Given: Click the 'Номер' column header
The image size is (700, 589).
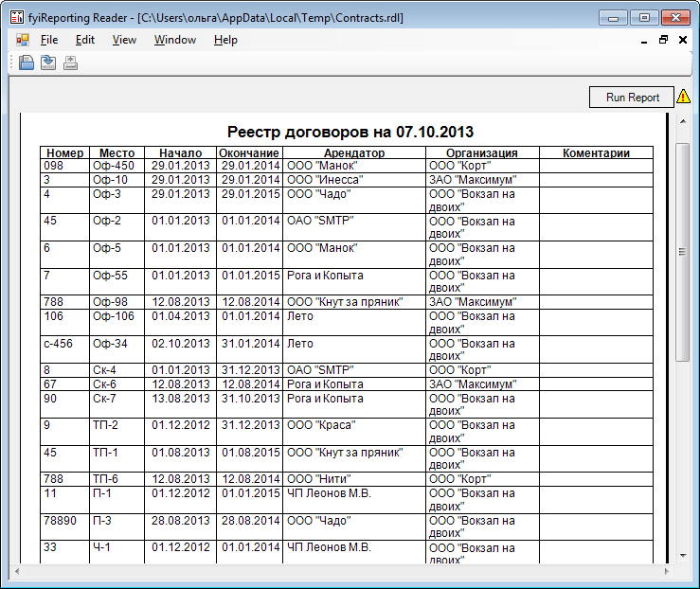Looking at the screenshot, I should (65, 153).
